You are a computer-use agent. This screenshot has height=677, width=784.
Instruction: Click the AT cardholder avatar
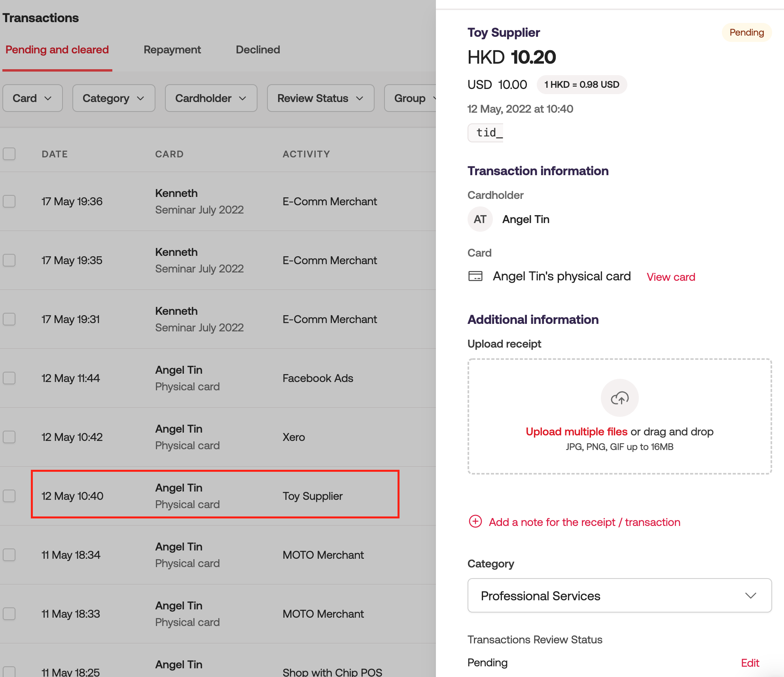click(480, 219)
